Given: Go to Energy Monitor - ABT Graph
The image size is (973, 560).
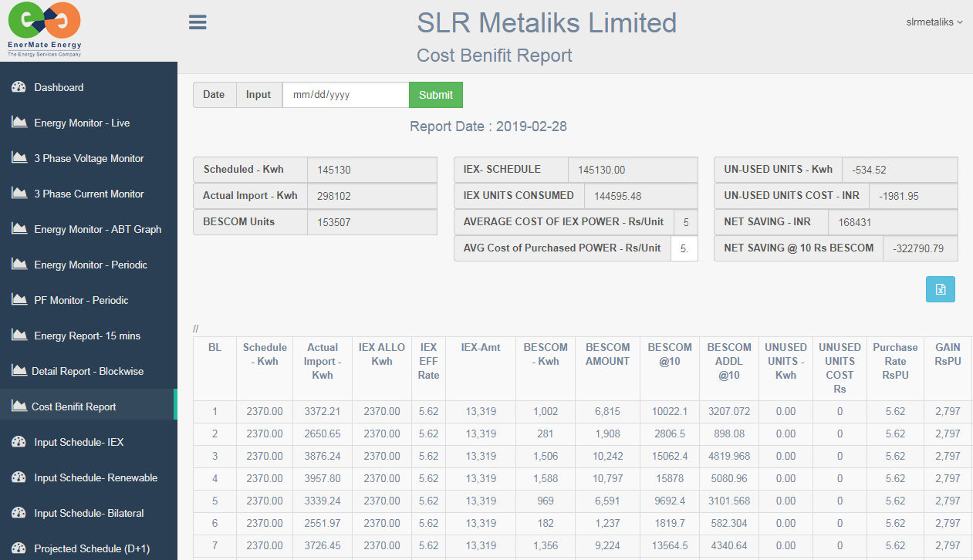Looking at the screenshot, I should pyautogui.click(x=97, y=229).
